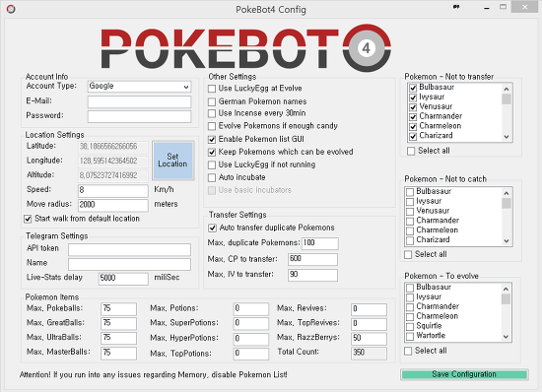
Task: Click the Live-Stats delay field
Action: [123, 279]
